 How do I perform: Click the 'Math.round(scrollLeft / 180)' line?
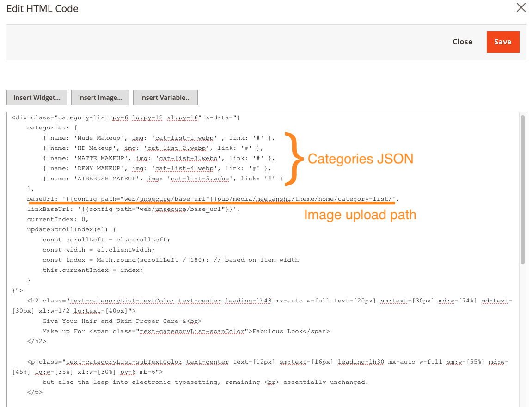(171, 260)
